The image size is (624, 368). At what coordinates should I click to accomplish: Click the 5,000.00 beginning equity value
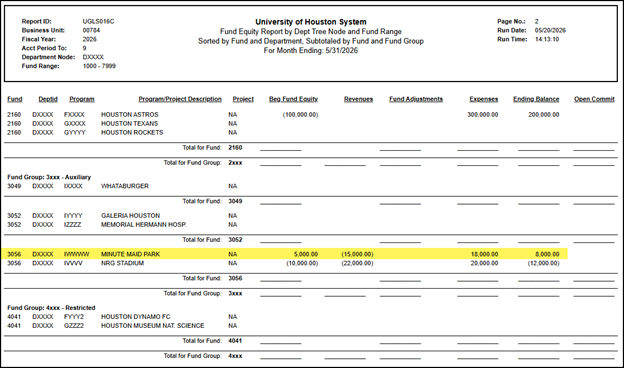pyautogui.click(x=306, y=254)
